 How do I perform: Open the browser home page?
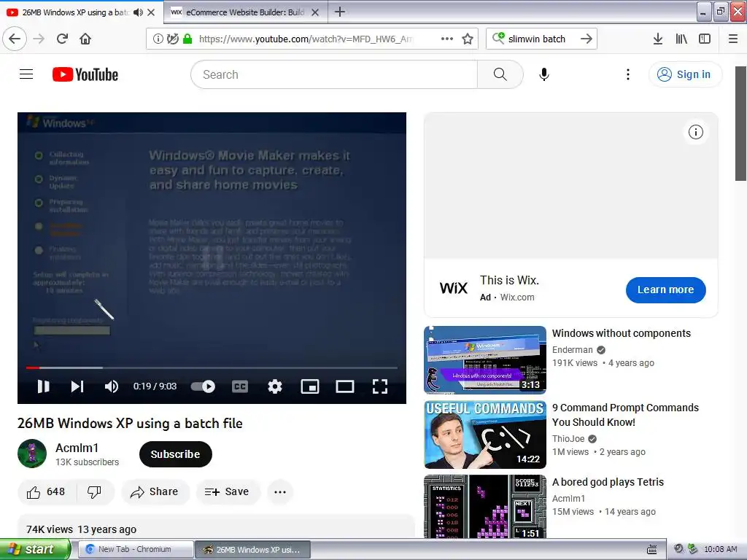[x=85, y=39]
